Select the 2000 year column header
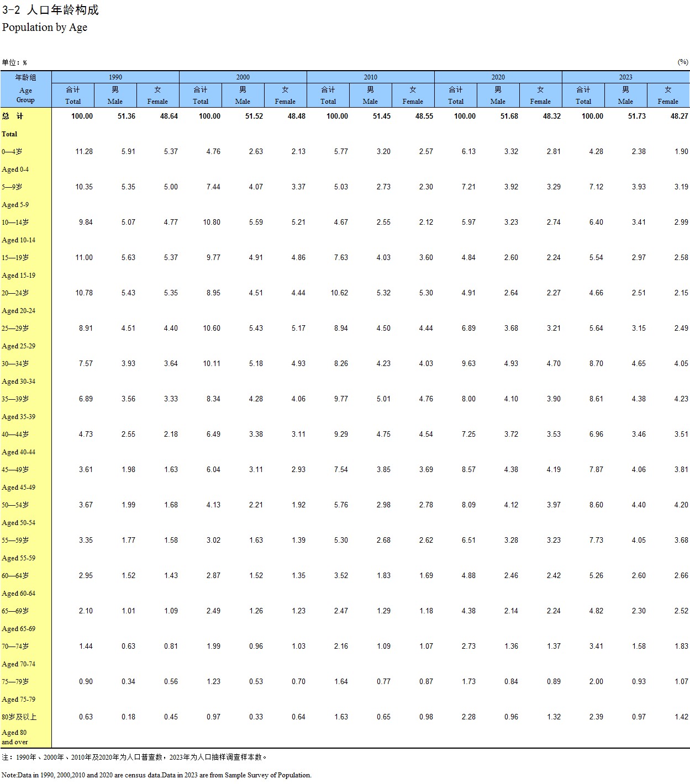 pyautogui.click(x=243, y=77)
